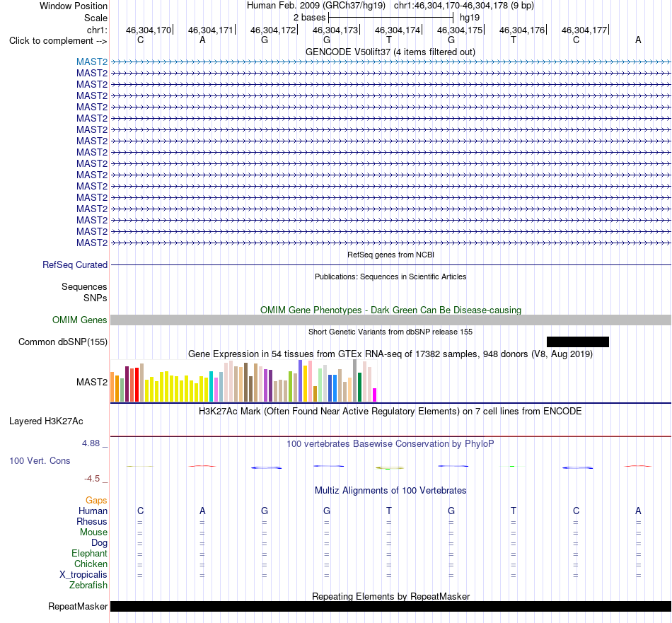Viewport: 672px width, 623px height.
Task: Click the Common dbSNP(155) label
Action: click(x=62, y=342)
